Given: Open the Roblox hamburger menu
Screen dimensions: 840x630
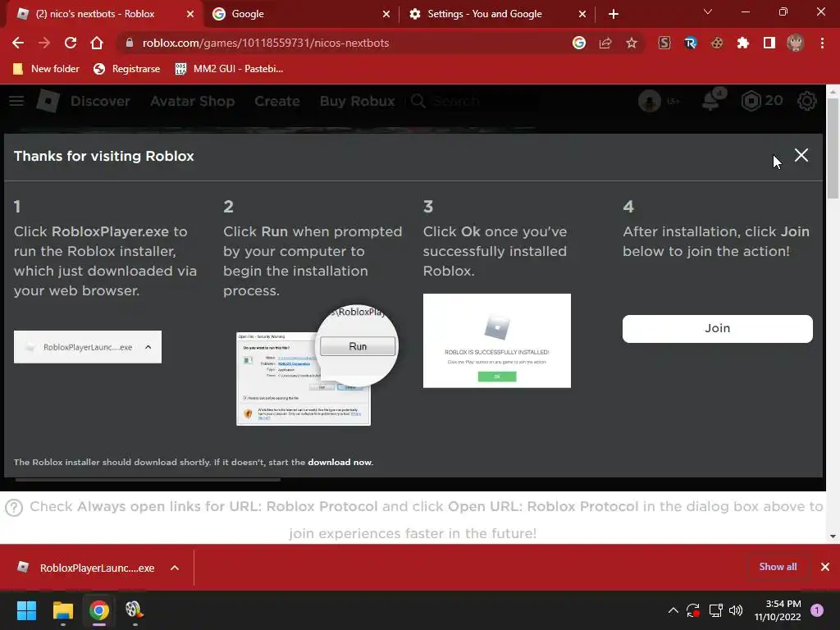Looking at the screenshot, I should click(x=16, y=101).
